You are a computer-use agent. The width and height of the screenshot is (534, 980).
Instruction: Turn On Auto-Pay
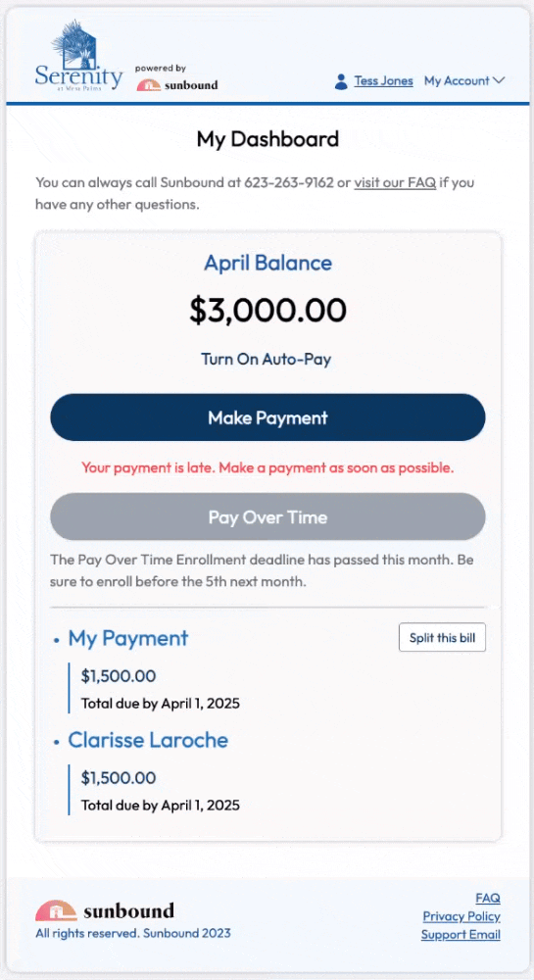(267, 360)
